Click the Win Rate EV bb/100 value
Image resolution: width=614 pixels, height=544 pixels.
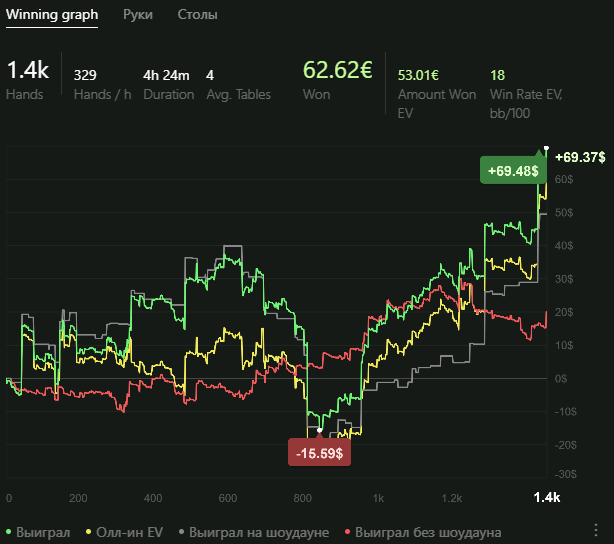[x=497, y=75]
